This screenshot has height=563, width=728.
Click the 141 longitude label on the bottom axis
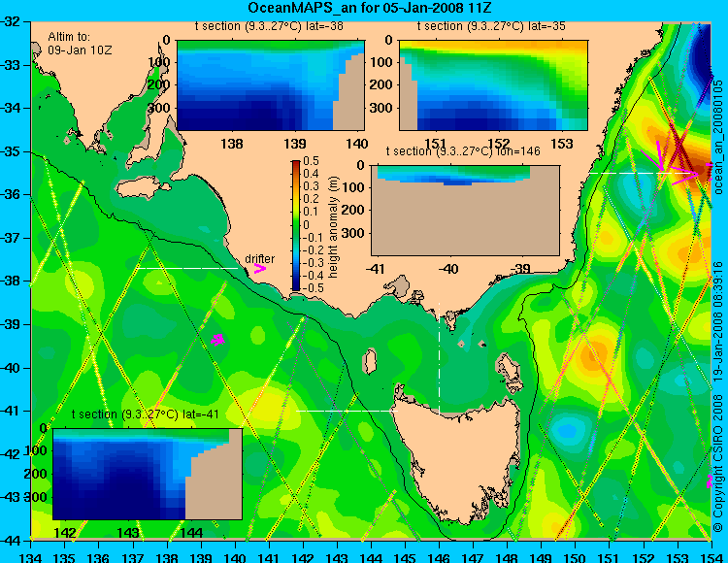pos(269,557)
